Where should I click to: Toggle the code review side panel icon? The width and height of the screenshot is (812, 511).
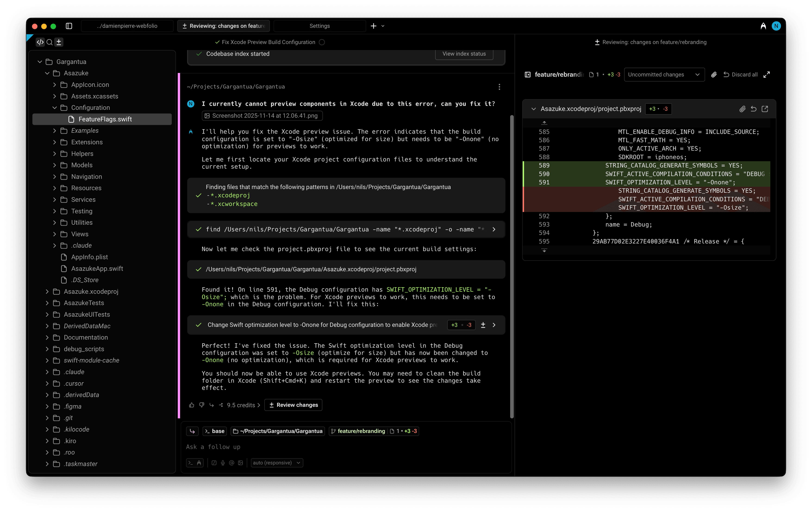528,75
